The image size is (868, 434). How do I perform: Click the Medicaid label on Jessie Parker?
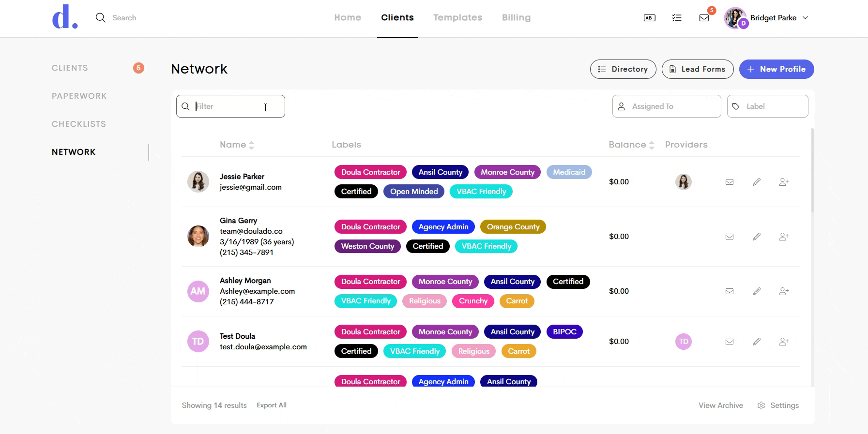pos(569,172)
